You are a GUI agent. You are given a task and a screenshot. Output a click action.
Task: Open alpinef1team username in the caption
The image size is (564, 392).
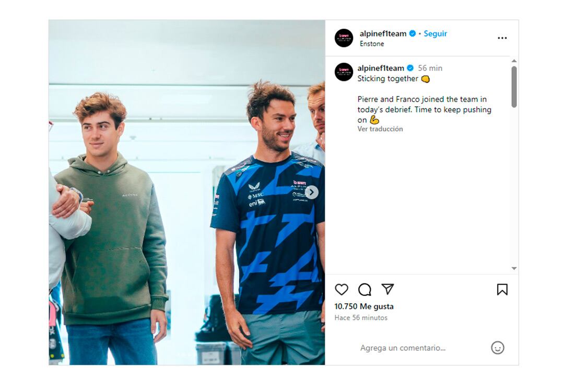pyautogui.click(x=381, y=68)
